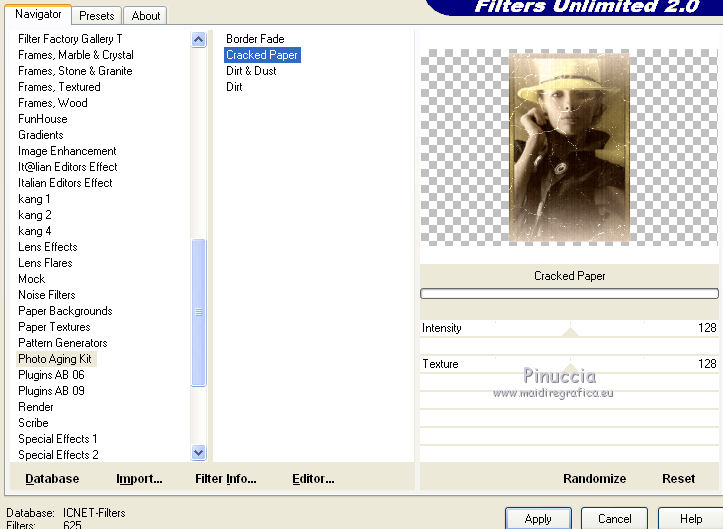723x529 pixels.
Task: Select Render category
Action: (x=36, y=407)
